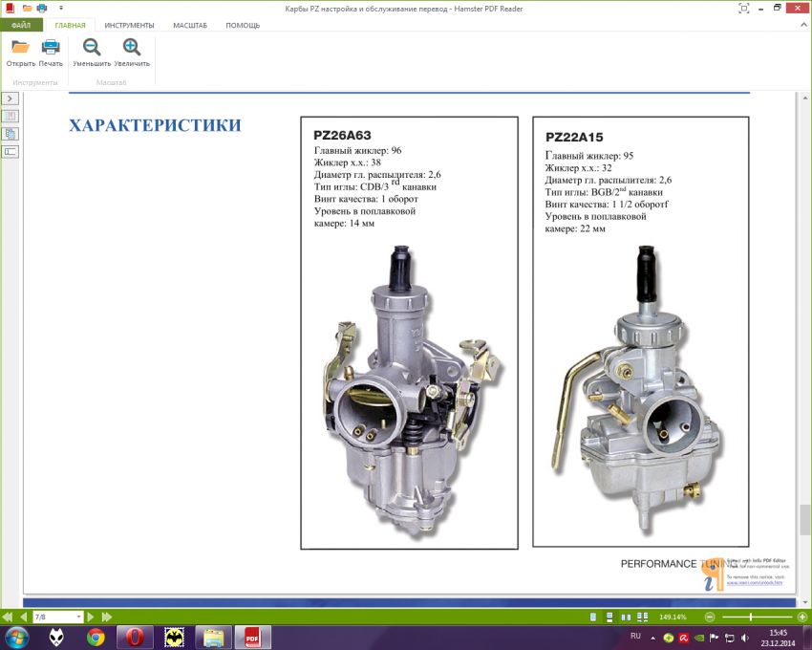Image resolution: width=812 pixels, height=650 pixels.
Task: Click the Печать printer icon
Action: pyautogui.click(x=51, y=47)
